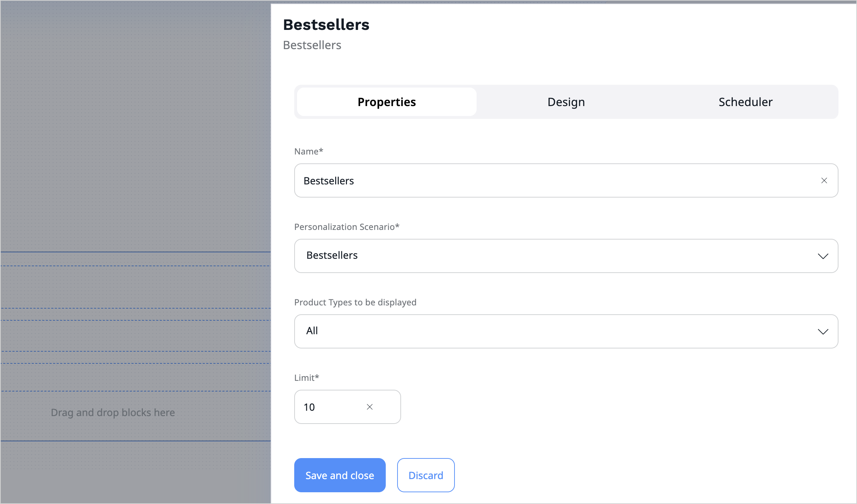Select the Properties tab
Image resolution: width=857 pixels, height=504 pixels.
point(386,102)
